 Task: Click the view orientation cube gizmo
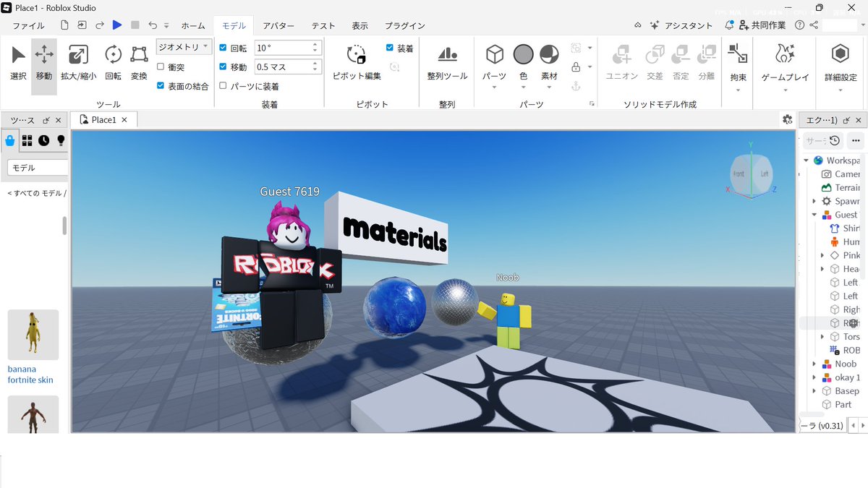[x=752, y=175]
